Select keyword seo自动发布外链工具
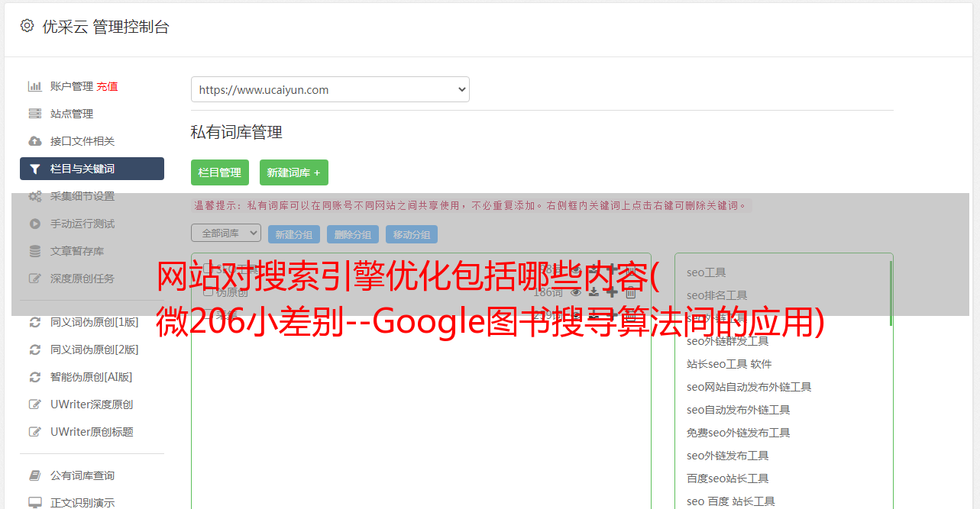Image resolution: width=980 pixels, height=509 pixels. 738,410
